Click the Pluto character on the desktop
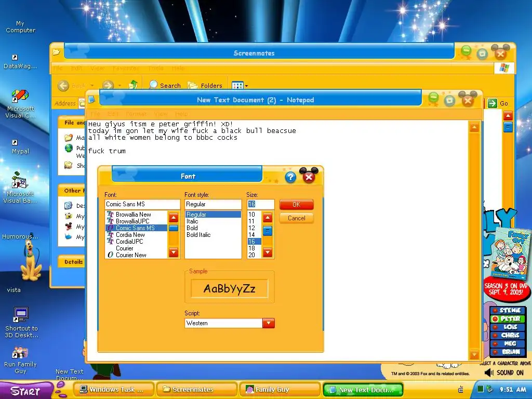532x399 pixels. (31, 261)
